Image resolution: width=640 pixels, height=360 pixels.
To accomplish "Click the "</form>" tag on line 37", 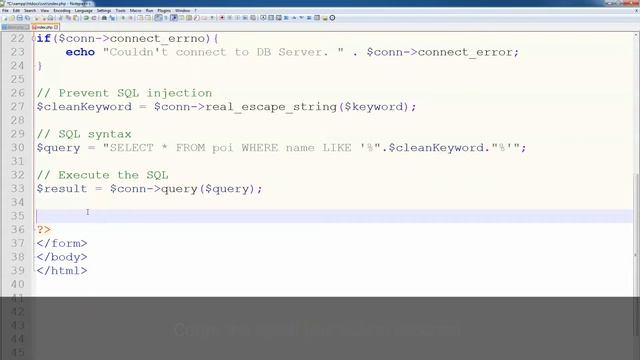I will coord(62,243).
